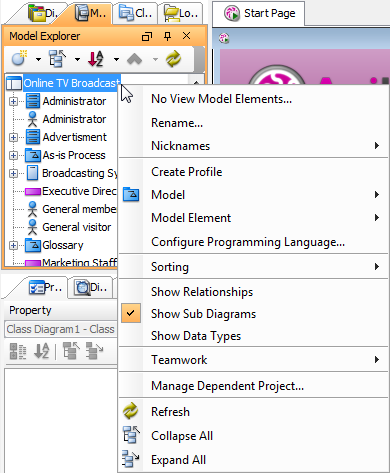The width and height of the screenshot is (390, 473).
Task: Click Categorized view icon in Property pane
Action: 18,351
